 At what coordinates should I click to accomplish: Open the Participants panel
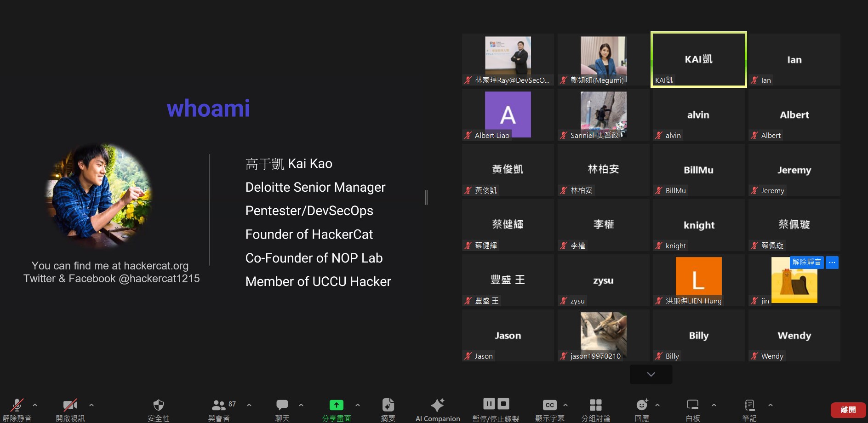pyautogui.click(x=219, y=406)
